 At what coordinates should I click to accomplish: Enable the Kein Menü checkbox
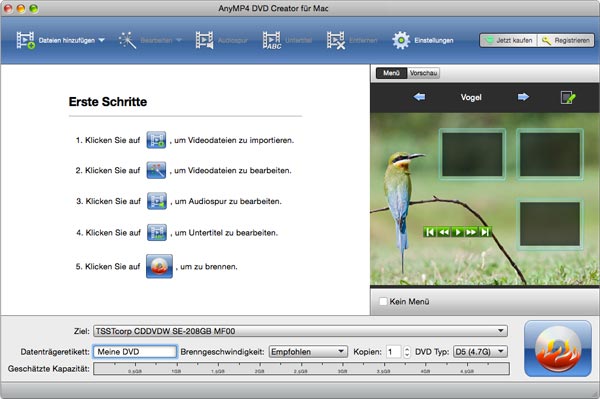coord(383,301)
